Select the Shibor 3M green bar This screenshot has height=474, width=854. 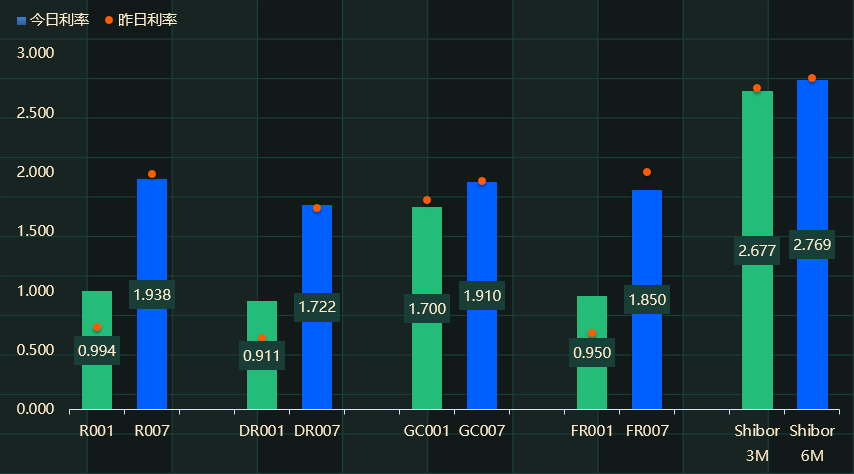click(x=757, y=250)
